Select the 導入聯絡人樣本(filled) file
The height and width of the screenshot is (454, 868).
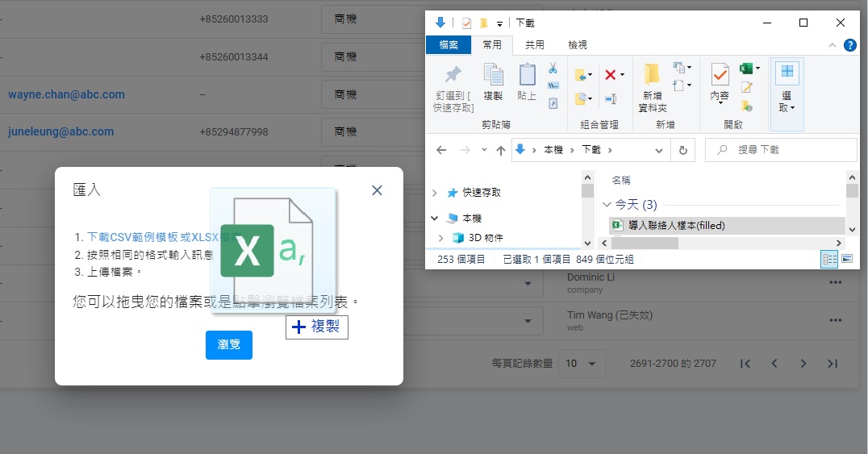click(x=726, y=225)
